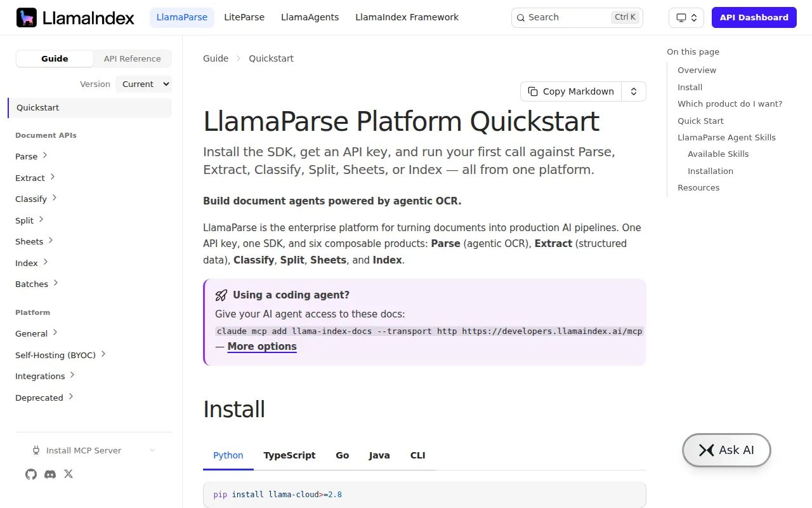Open LlamaAgents in top navigation
Image resolution: width=812 pixels, height=508 pixels.
(310, 18)
